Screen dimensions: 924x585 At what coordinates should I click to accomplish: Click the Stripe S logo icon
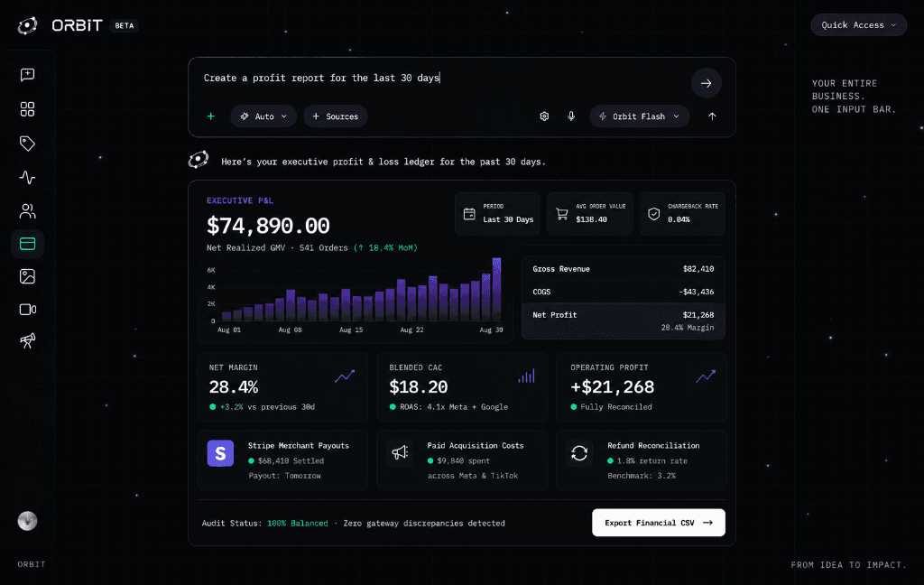pos(220,453)
